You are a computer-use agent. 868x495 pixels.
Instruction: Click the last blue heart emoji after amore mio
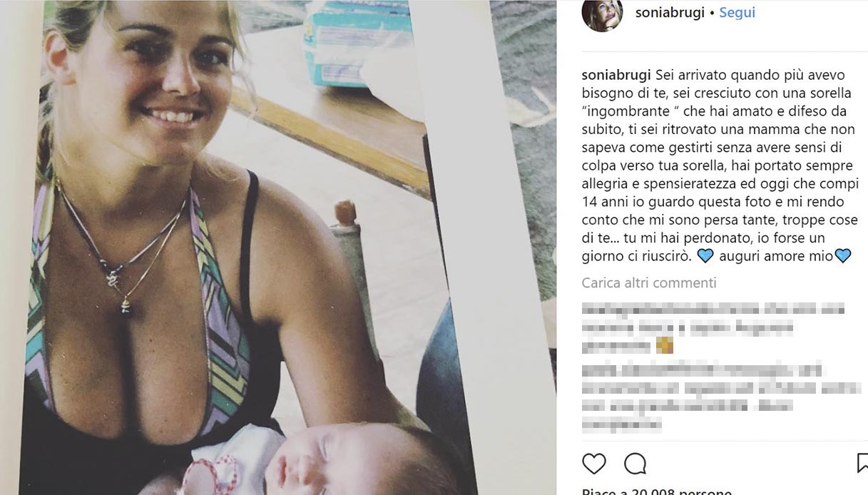tap(843, 256)
